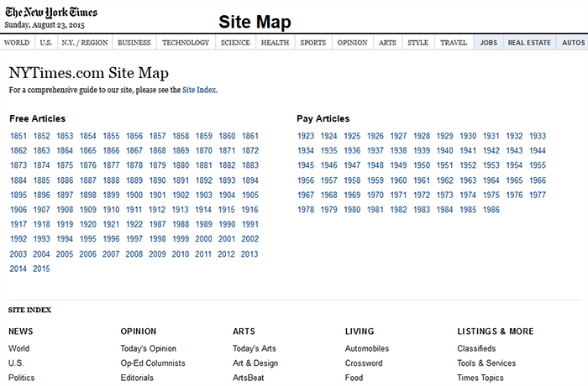Viewport: 588px width, 386px height.
Task: Select the 2015 free articles link
Action: (41, 269)
